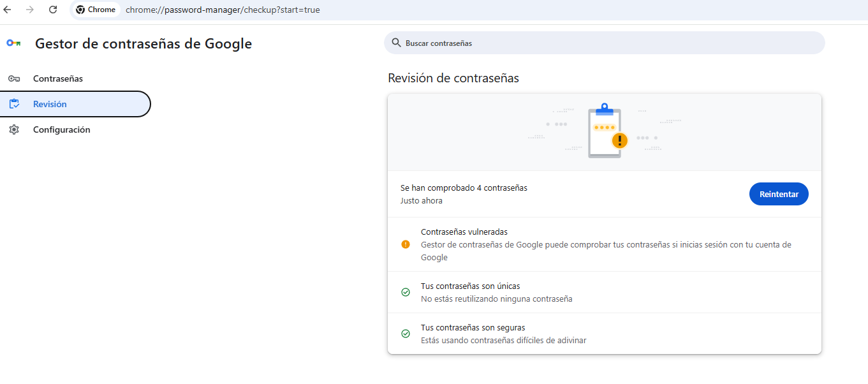Select the Revisión sidebar item
Viewport: 868px width, 384px height.
point(75,104)
